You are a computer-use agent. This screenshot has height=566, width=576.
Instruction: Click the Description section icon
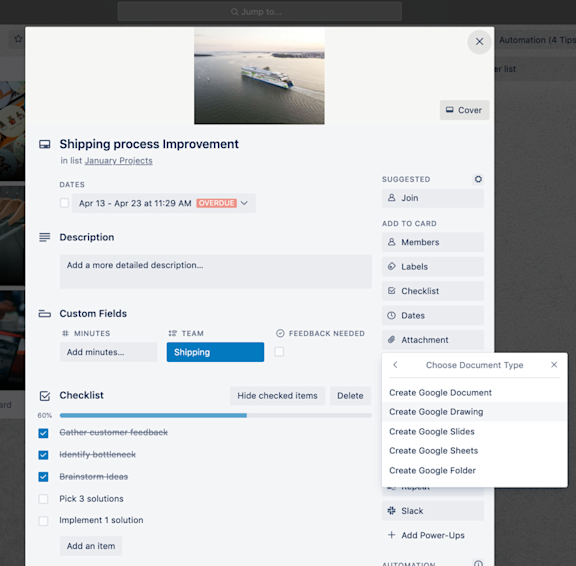44,237
